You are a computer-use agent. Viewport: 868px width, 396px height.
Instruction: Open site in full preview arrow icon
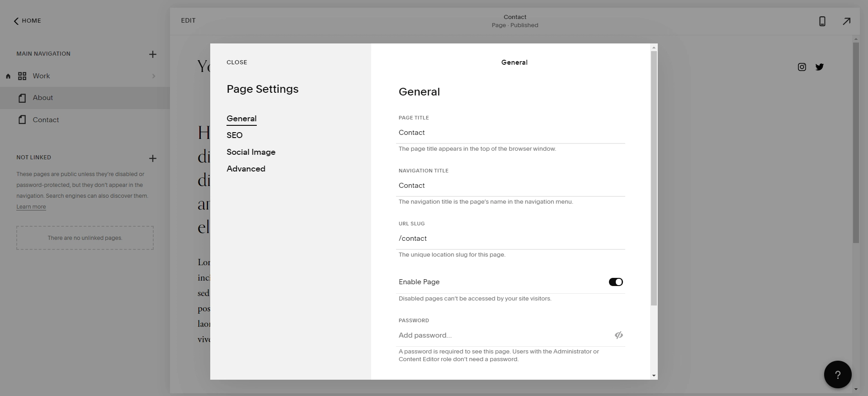click(846, 21)
